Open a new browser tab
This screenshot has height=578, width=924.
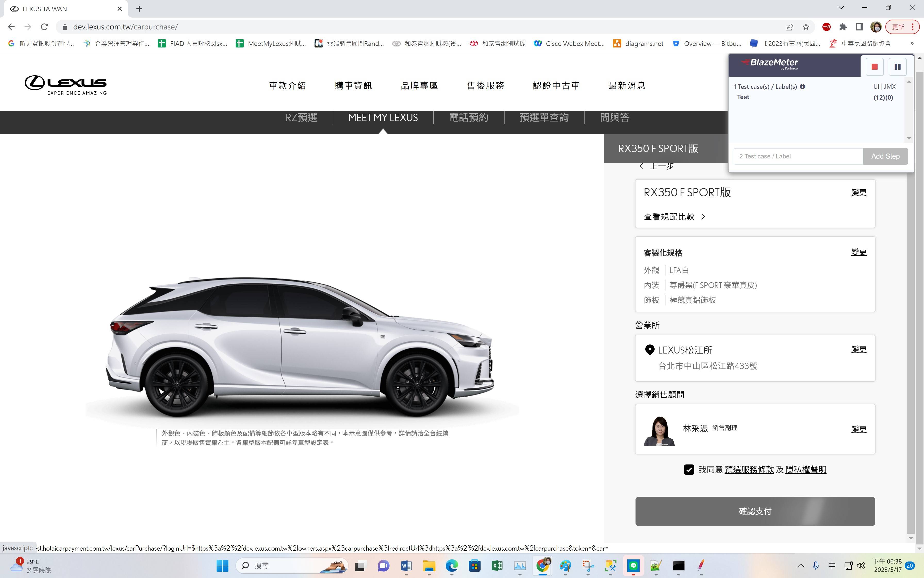[139, 9]
